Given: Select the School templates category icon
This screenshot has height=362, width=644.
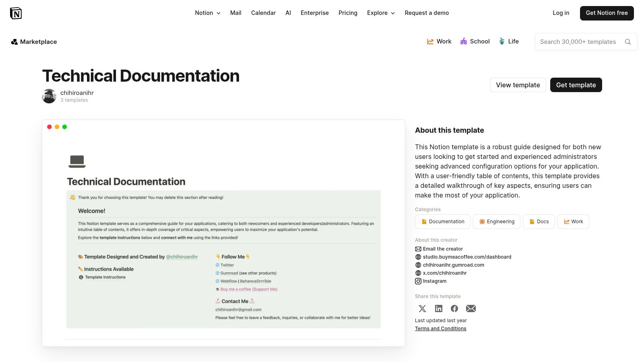Looking at the screenshot, I should tap(464, 41).
